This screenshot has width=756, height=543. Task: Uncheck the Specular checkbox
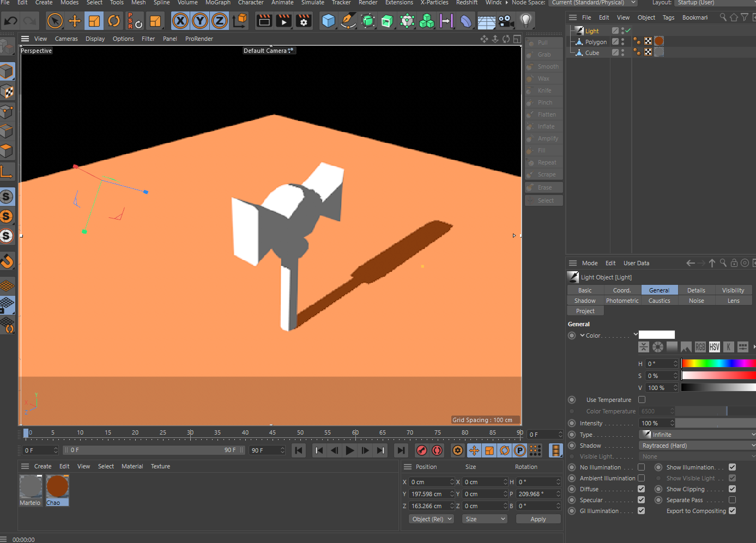point(642,500)
